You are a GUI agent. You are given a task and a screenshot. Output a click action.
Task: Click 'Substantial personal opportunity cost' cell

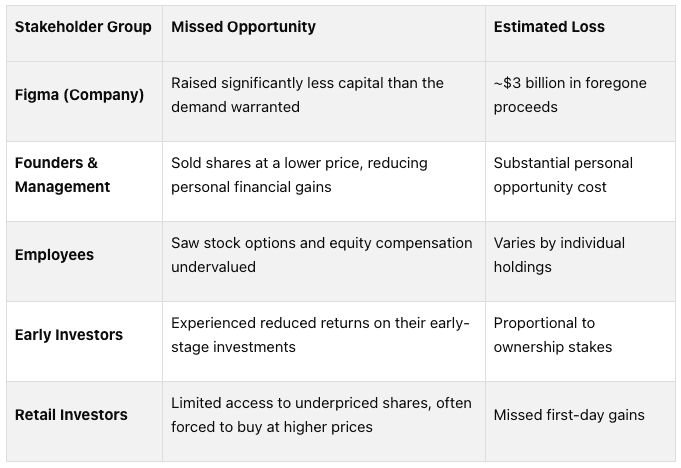[x=563, y=175]
